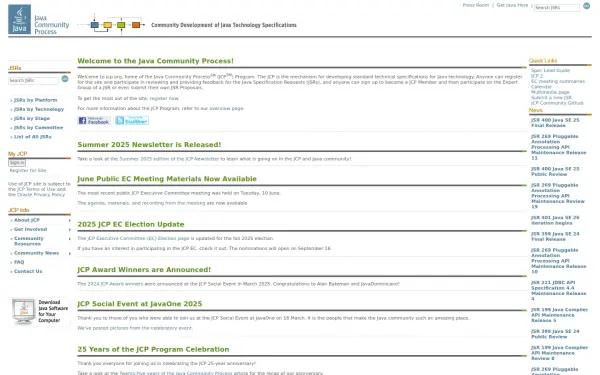
Task: Open JSRs by Stage
Action: [x=32, y=119]
